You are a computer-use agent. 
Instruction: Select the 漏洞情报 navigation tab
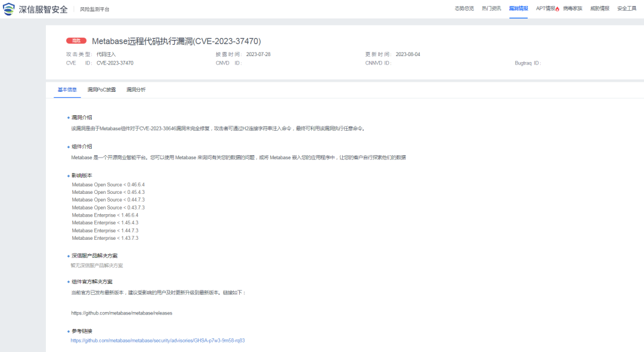tap(518, 8)
